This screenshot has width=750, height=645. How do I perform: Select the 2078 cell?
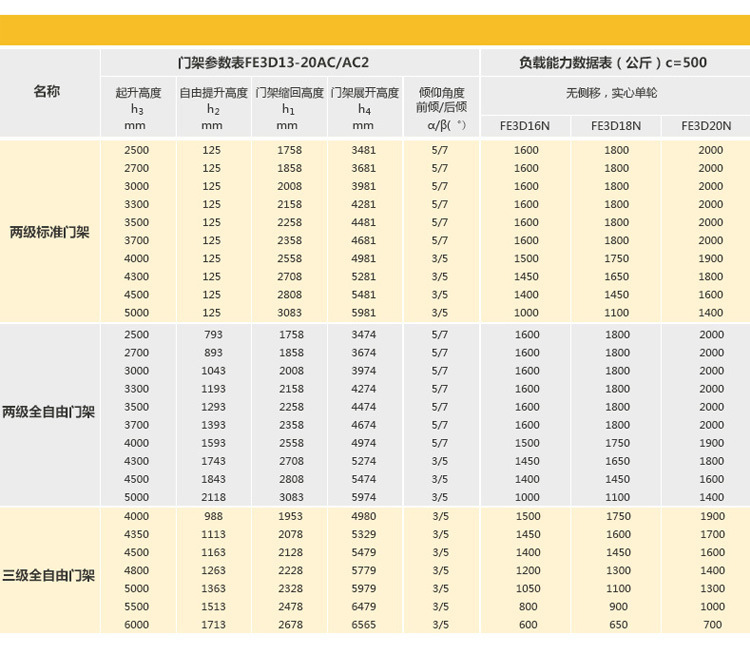point(290,534)
